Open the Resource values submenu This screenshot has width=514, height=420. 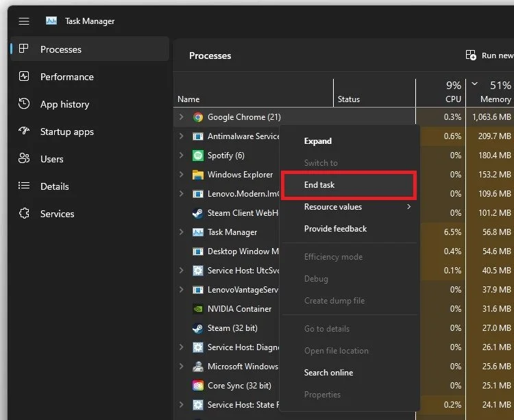point(350,207)
